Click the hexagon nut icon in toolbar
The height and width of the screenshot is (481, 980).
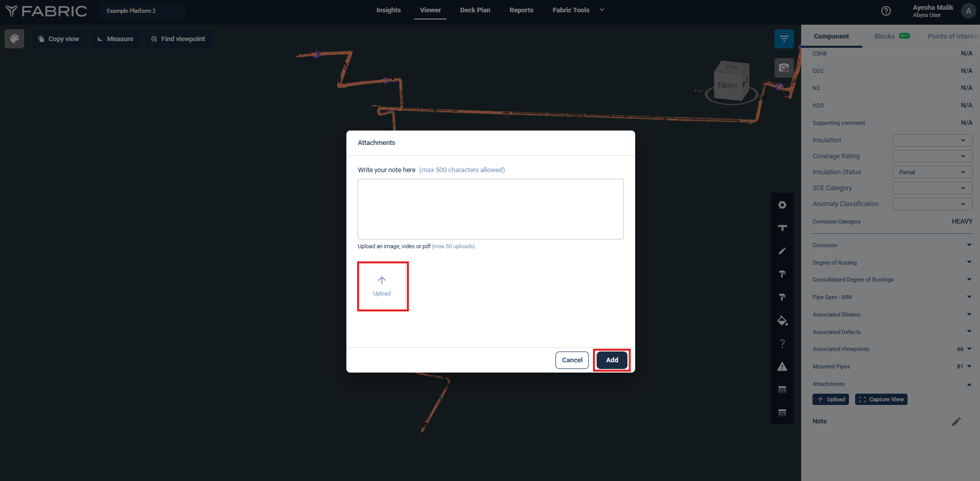pyautogui.click(x=782, y=205)
